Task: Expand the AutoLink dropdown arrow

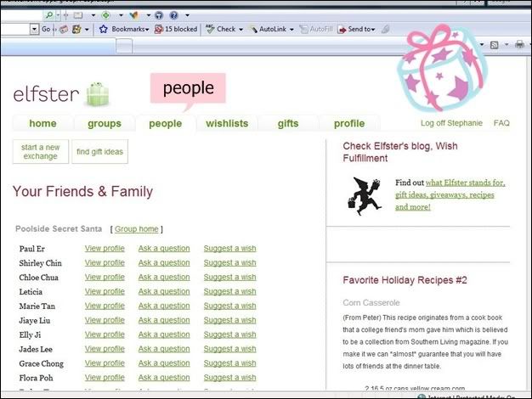Action: [x=291, y=30]
